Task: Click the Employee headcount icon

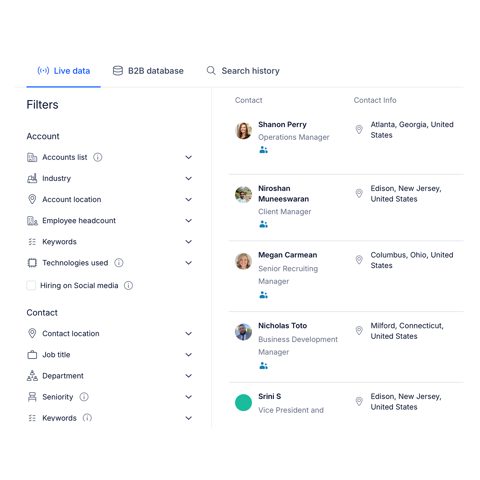Action: click(x=32, y=220)
